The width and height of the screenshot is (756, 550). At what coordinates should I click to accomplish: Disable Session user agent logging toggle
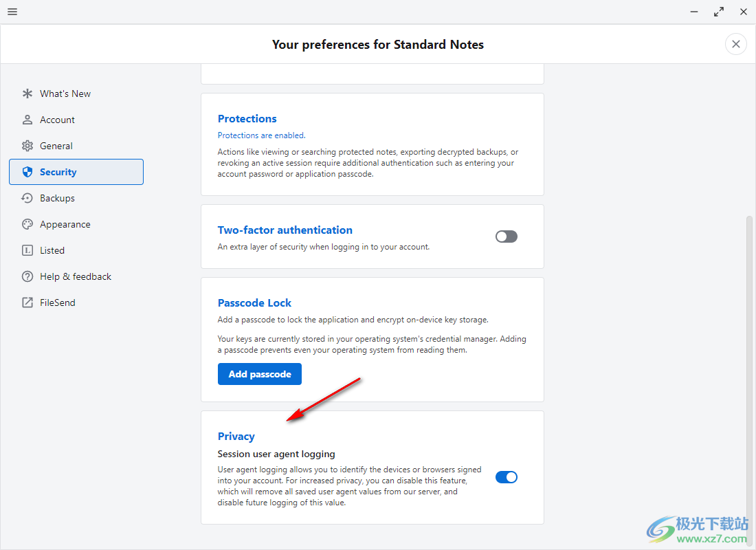pyautogui.click(x=507, y=477)
